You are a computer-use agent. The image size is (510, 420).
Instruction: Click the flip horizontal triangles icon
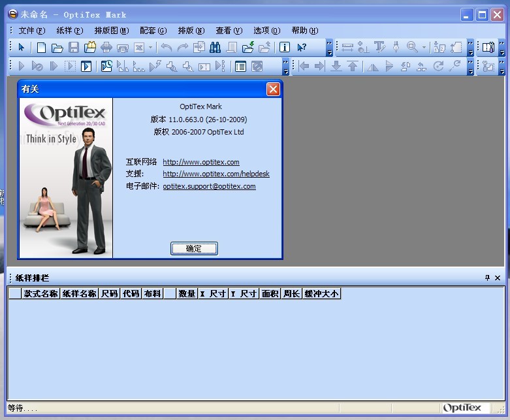coord(373,67)
